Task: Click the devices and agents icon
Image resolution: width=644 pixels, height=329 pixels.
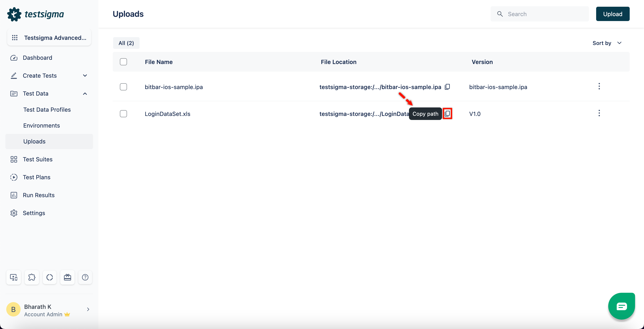Action: 14,277
